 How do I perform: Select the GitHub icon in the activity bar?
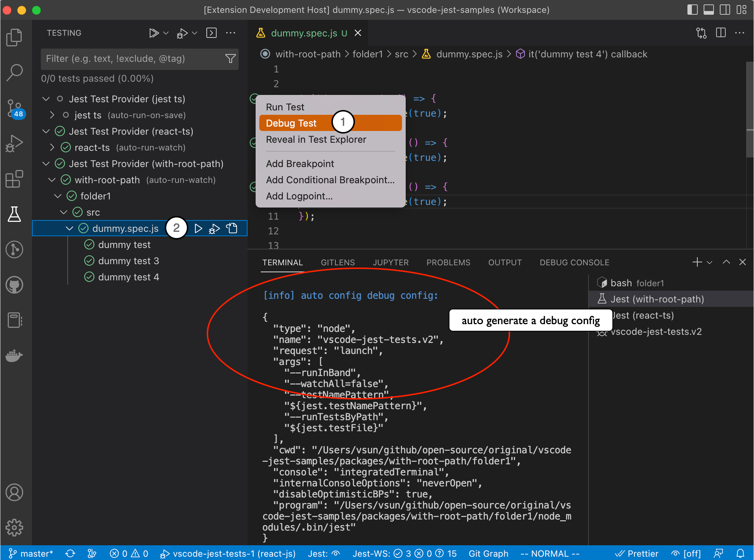15,284
